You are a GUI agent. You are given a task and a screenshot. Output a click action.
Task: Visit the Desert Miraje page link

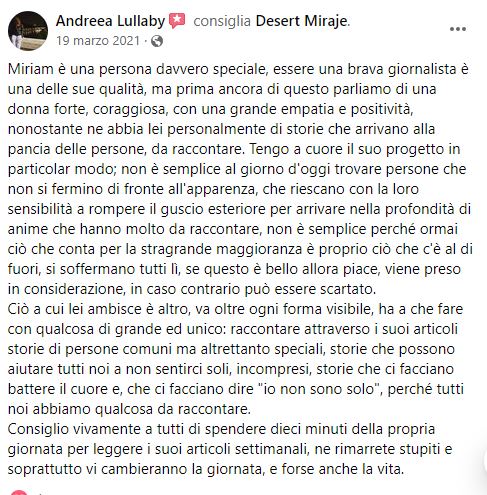(302, 21)
